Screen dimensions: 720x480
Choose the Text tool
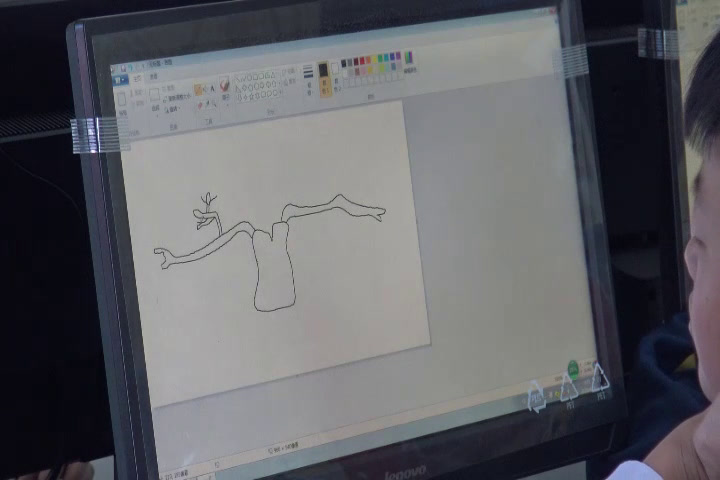(213, 88)
